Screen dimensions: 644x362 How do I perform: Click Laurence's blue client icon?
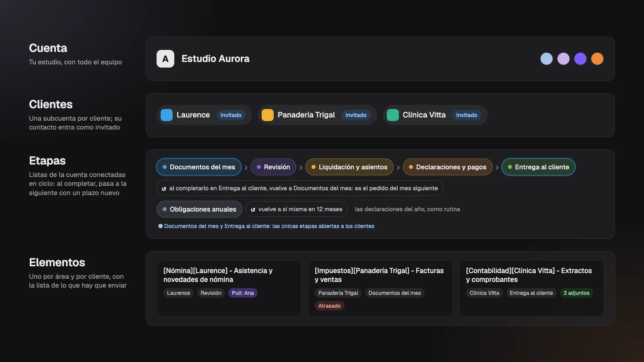[167, 115]
